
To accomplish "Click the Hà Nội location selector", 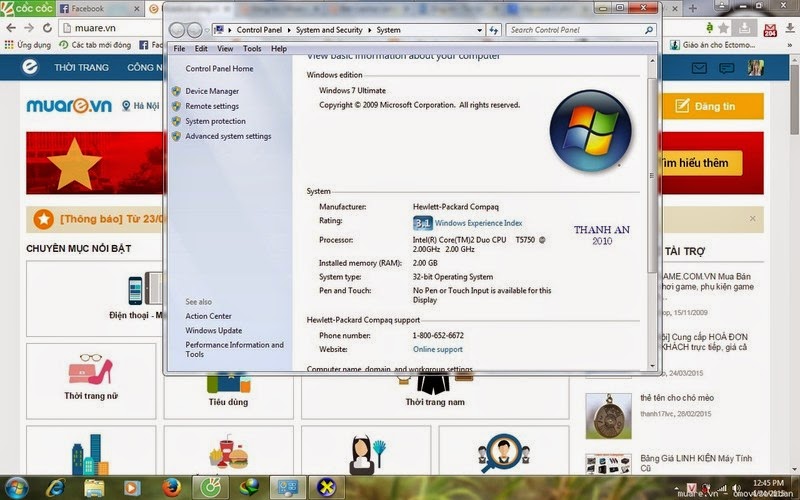I will click(x=141, y=106).
